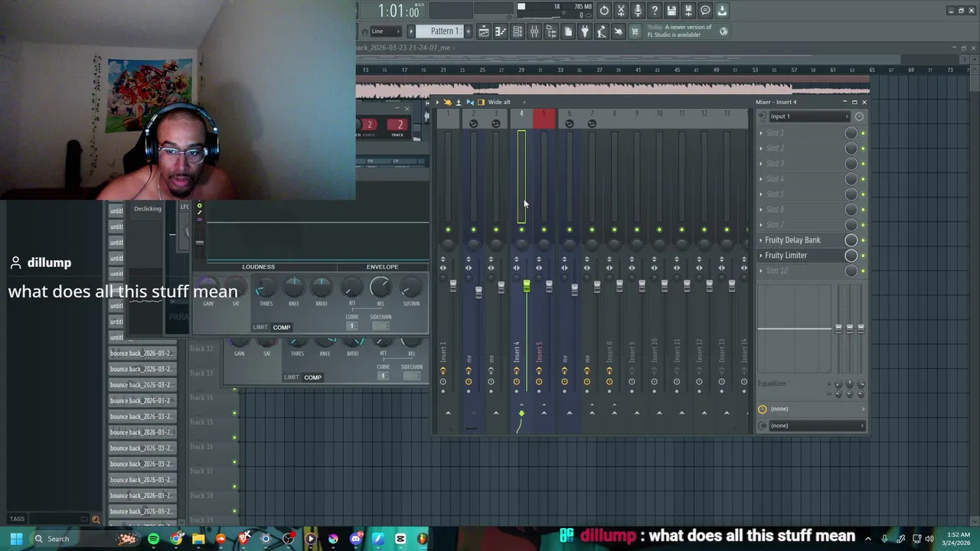Viewport: 980px width, 551px height.
Task: Open Spotify from the taskbar
Action: pyautogui.click(x=153, y=539)
